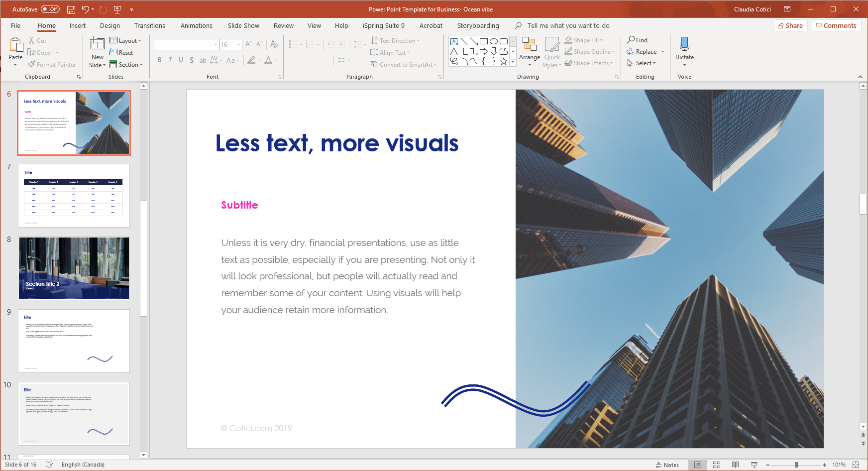
Task: Click the Undo arrow icon
Action: (85, 9)
